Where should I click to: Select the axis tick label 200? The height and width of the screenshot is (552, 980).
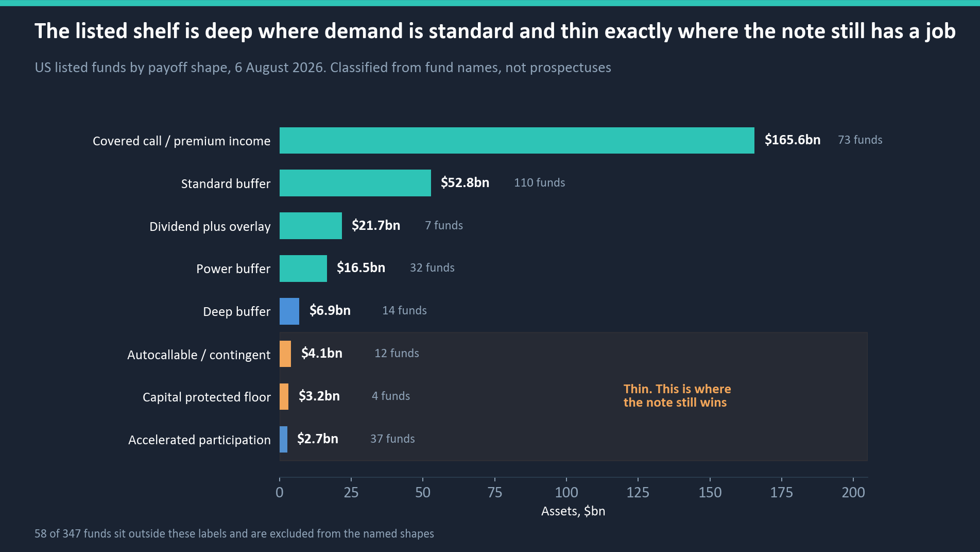tap(853, 492)
